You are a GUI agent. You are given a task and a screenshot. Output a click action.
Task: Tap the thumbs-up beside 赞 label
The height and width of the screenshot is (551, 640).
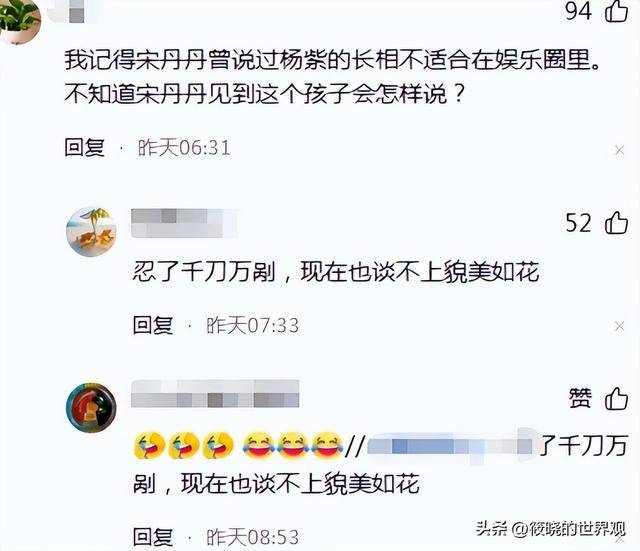(616, 398)
